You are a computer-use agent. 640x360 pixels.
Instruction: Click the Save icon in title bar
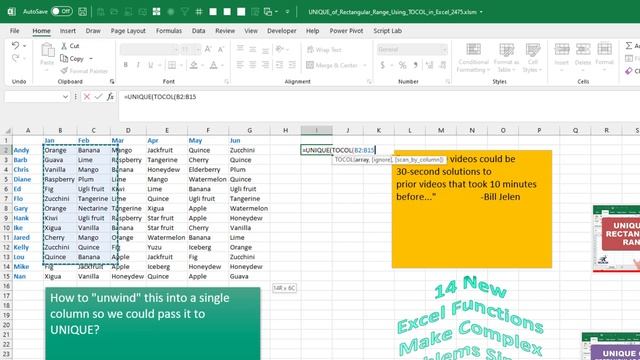click(82, 12)
